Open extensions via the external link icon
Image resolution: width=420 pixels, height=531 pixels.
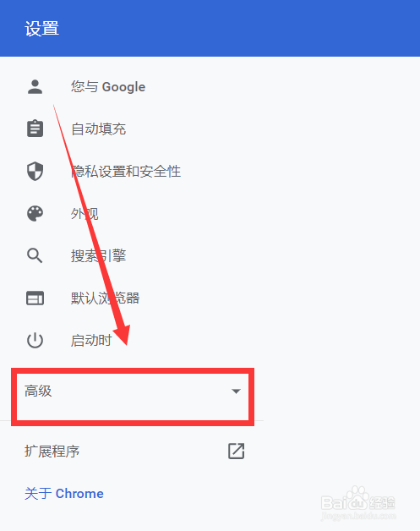coord(236,451)
